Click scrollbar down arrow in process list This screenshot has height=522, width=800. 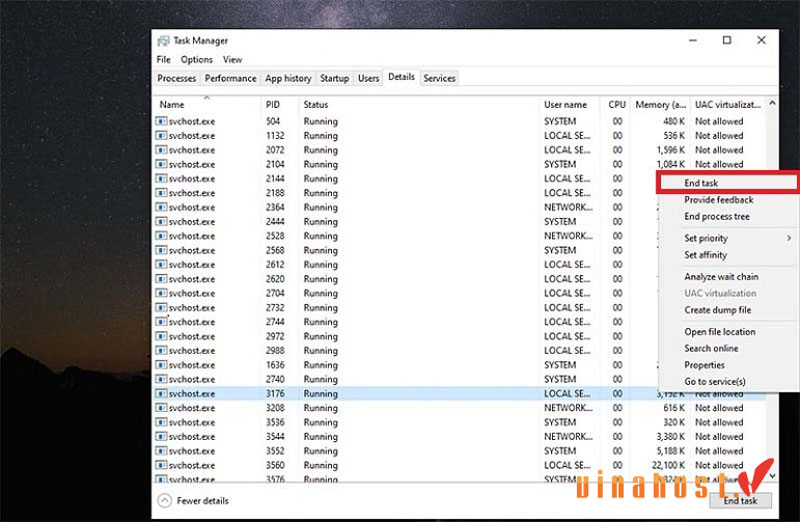772,476
